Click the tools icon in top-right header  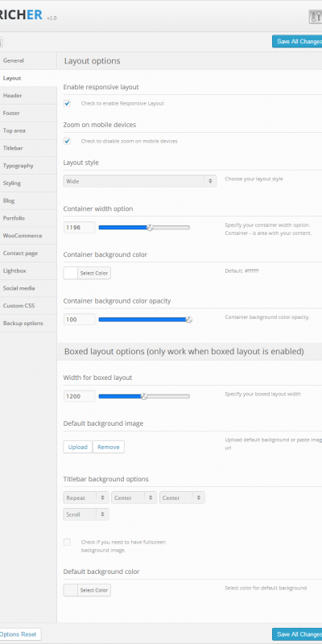(x=316, y=16)
